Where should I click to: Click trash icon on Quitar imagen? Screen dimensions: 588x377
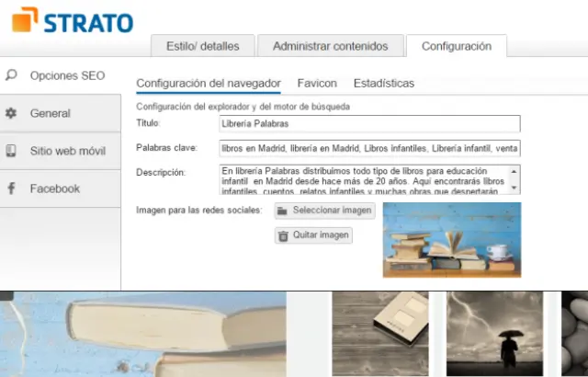pos(283,235)
